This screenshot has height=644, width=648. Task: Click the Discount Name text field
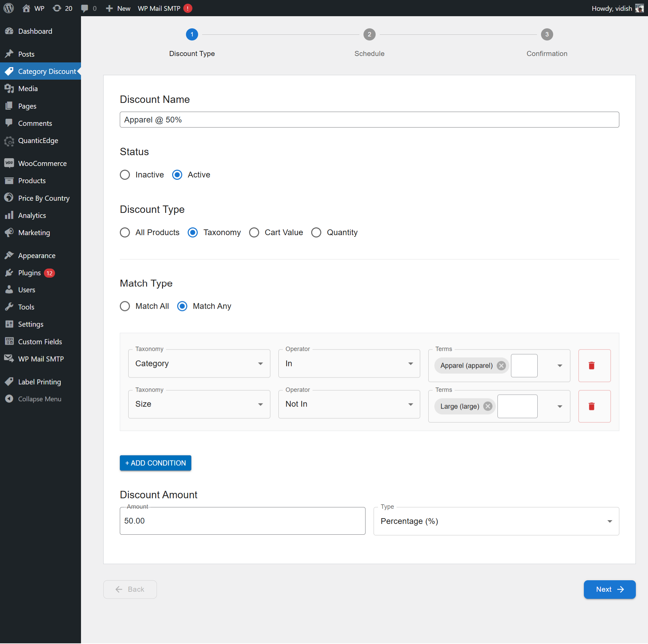click(x=369, y=120)
